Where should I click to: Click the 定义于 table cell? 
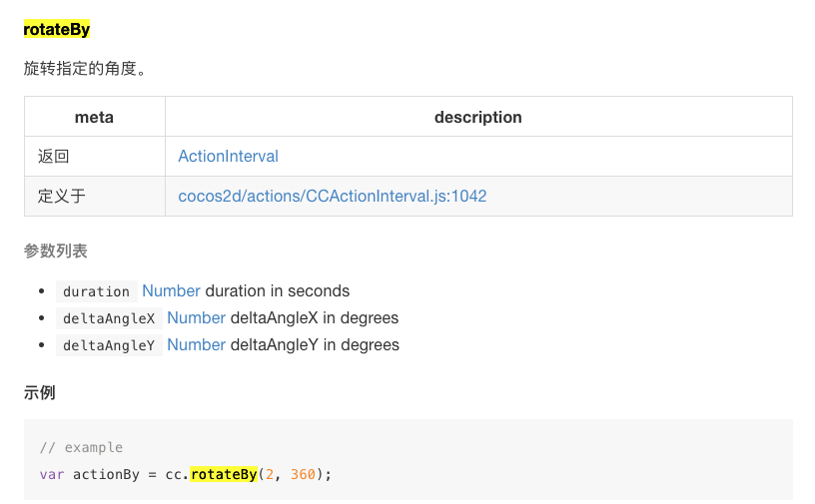coord(62,197)
